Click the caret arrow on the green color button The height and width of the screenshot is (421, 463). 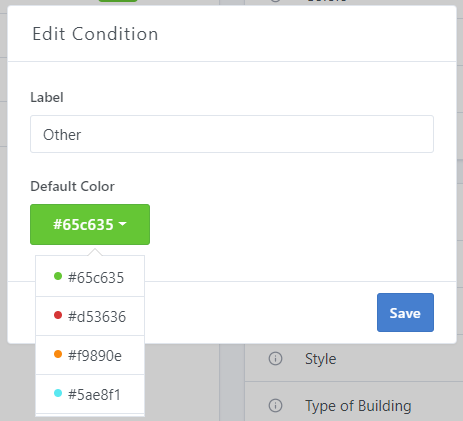pyautogui.click(x=123, y=224)
